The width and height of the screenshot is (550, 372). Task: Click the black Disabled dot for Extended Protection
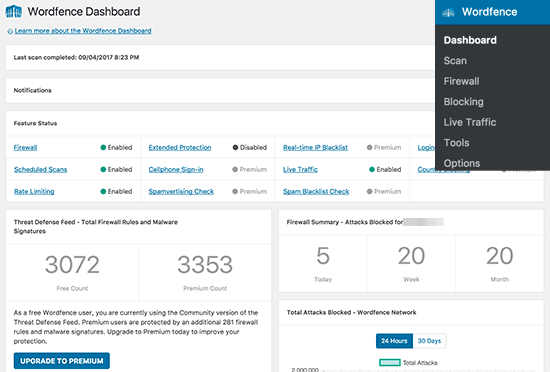click(235, 148)
